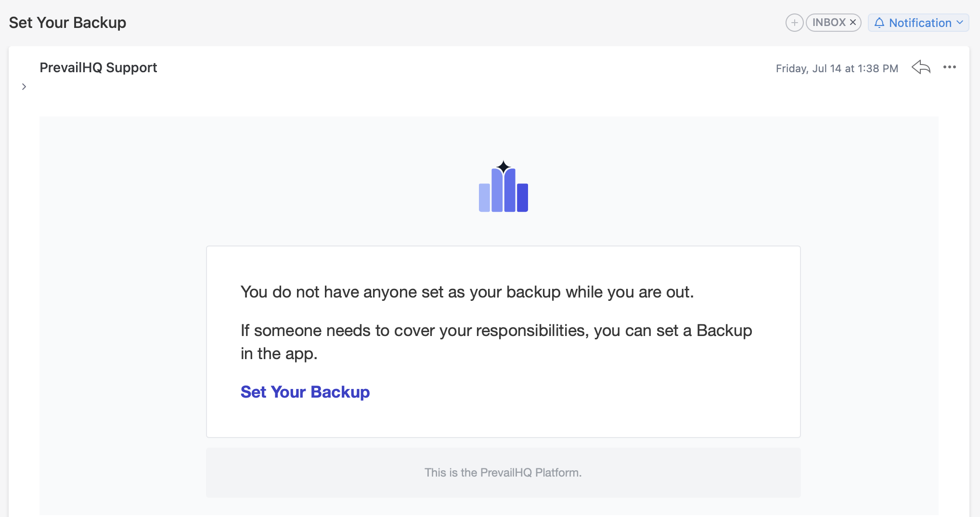Click the email subject Set Your Backup
This screenshot has height=517, width=980.
click(x=67, y=23)
